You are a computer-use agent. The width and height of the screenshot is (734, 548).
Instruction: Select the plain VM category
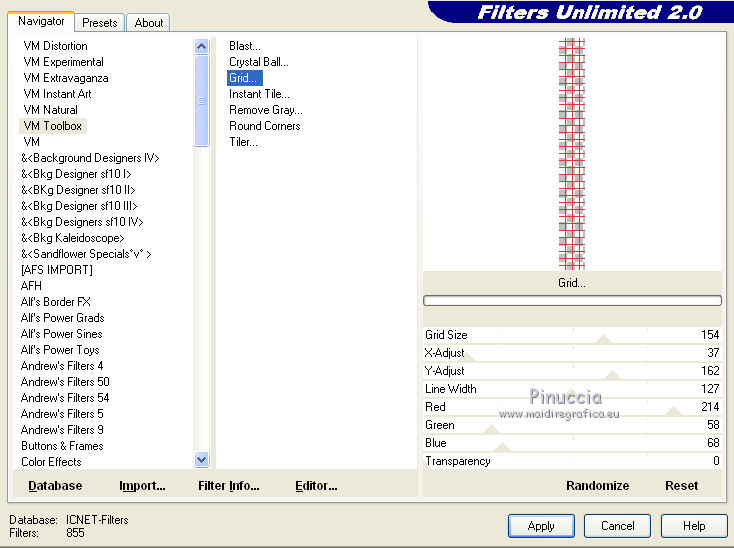31,142
